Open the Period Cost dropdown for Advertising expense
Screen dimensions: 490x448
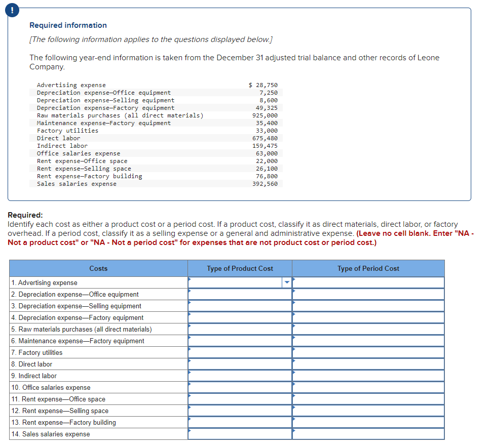pyautogui.click(x=368, y=282)
